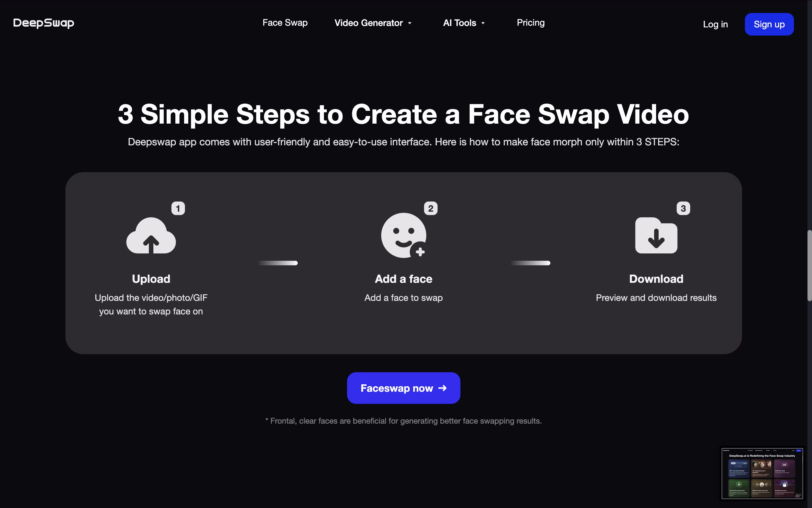Screen dimensions: 812x508
Task: Click text 'Add a face to swap'
Action: click(x=404, y=298)
